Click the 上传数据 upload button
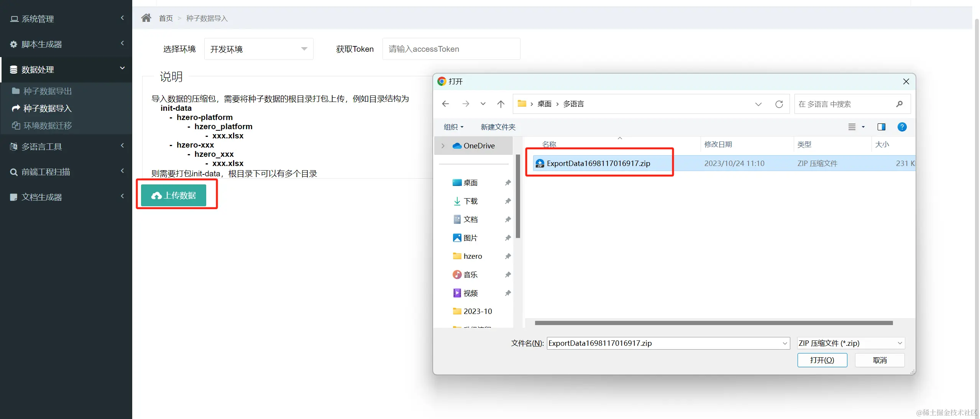 [x=174, y=196]
